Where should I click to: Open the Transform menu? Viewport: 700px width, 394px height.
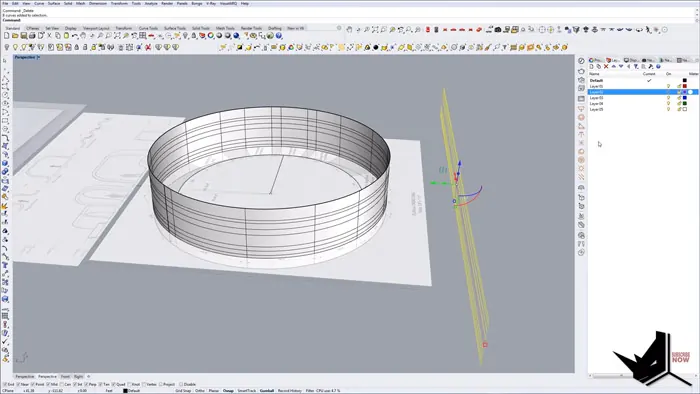(119, 3)
